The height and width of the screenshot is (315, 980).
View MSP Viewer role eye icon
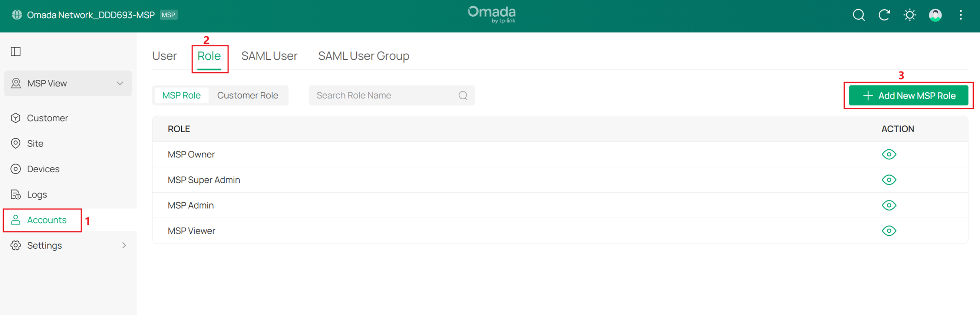[888, 231]
